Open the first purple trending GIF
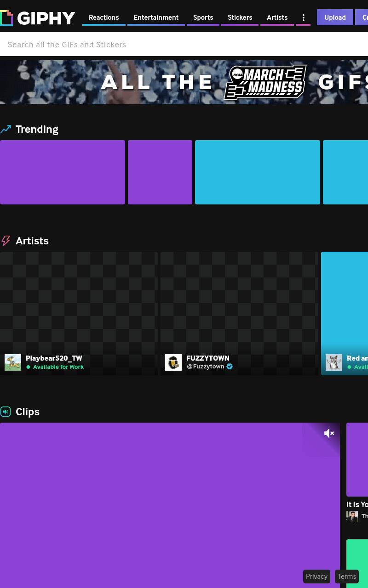 [63, 172]
